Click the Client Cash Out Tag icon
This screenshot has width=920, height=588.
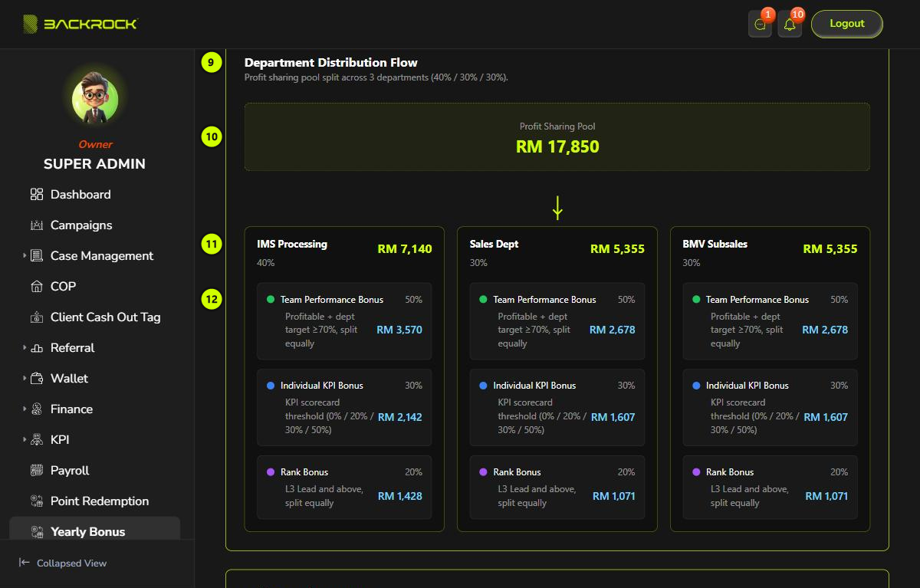point(36,317)
